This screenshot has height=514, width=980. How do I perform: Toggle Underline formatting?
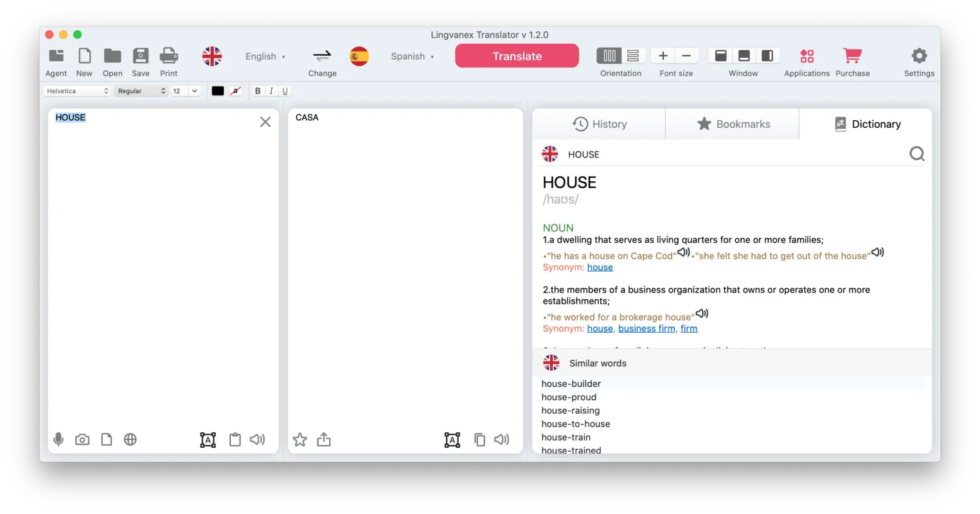click(285, 91)
